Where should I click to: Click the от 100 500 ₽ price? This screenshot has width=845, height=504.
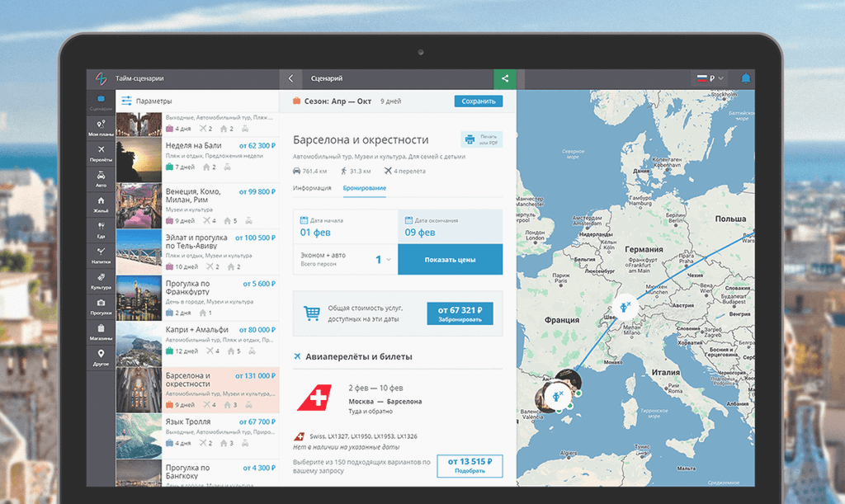256,238
